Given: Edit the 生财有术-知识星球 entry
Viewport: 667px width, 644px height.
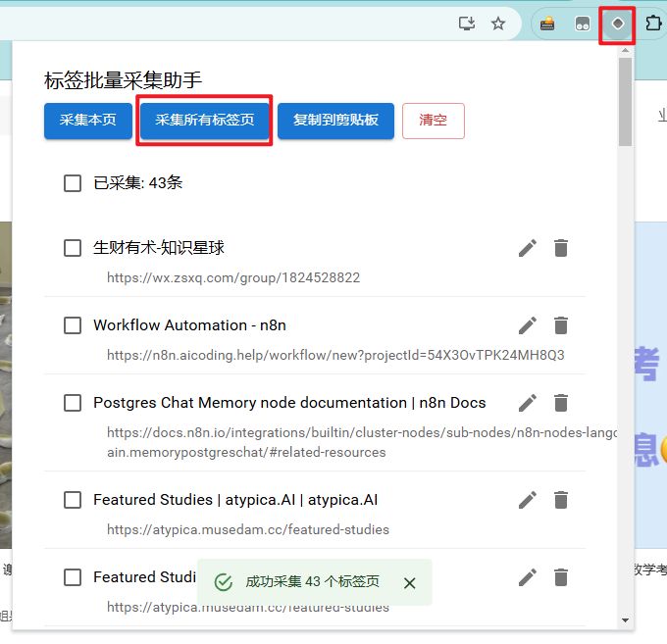Looking at the screenshot, I should coord(528,248).
